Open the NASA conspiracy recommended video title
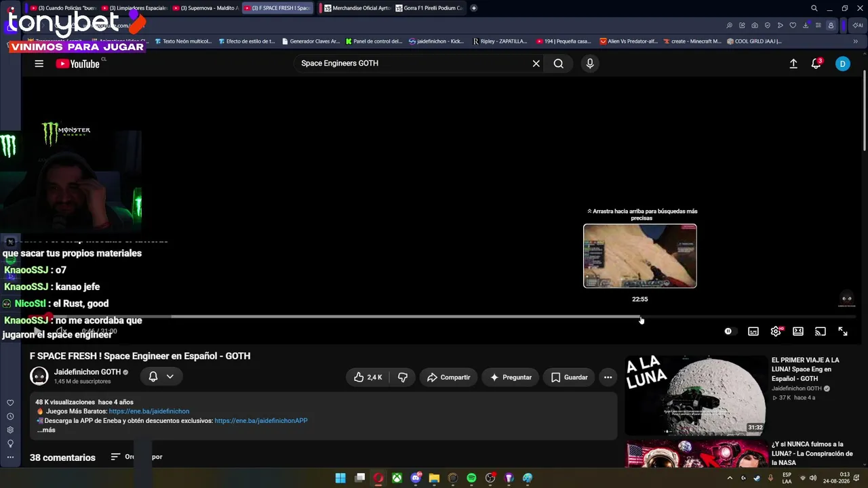This screenshot has height=488, width=868. [812, 453]
